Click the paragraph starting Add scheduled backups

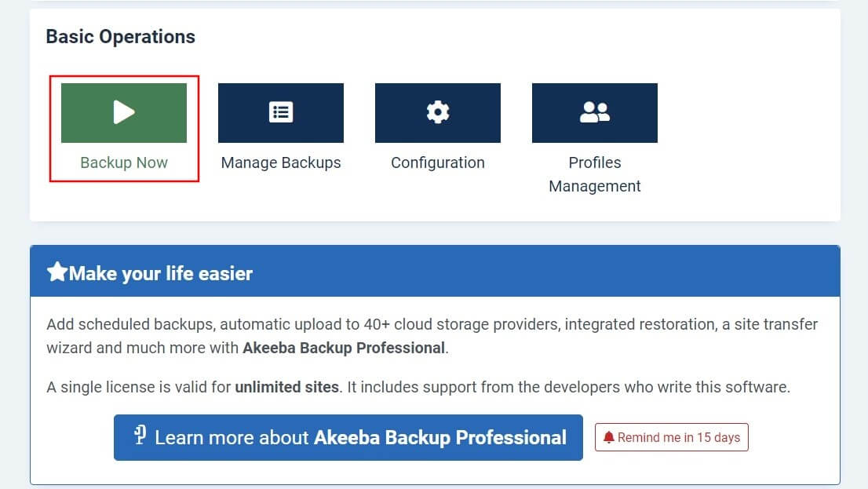[432, 336]
